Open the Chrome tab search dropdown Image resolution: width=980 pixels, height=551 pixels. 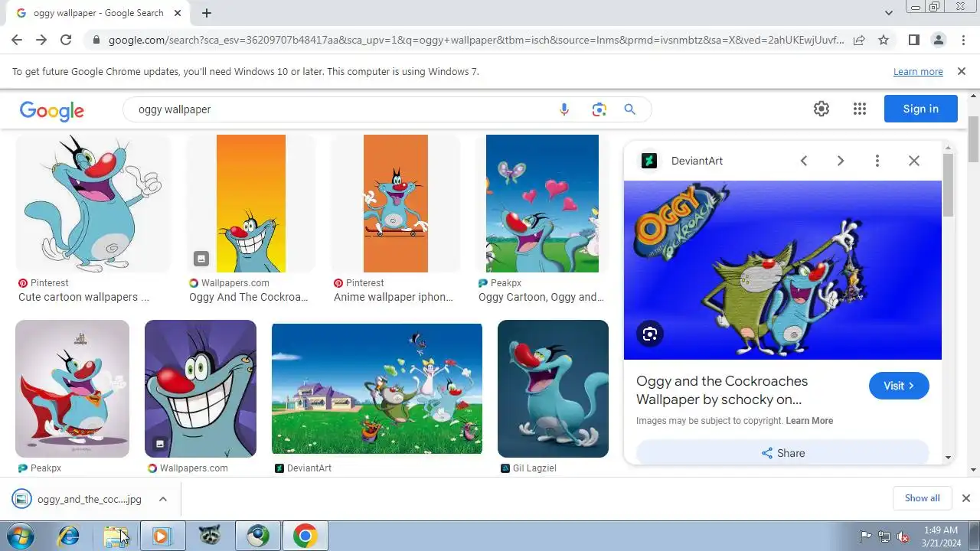(888, 13)
